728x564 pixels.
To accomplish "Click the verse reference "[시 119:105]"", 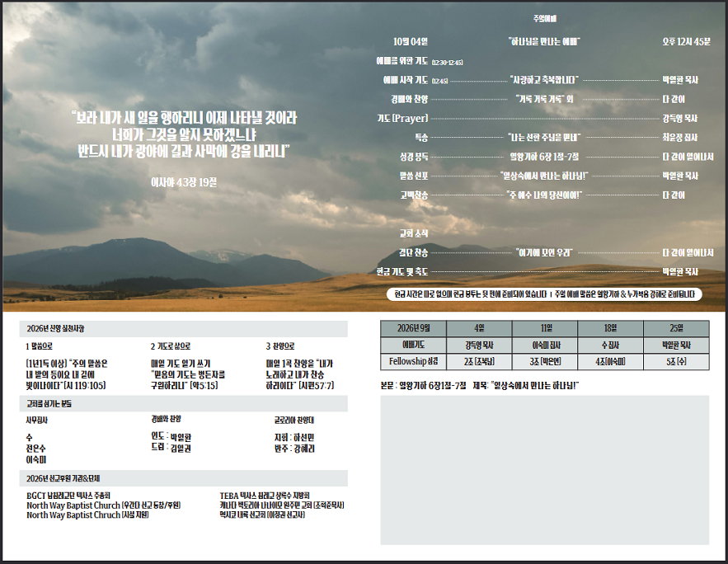I will click(x=84, y=386).
